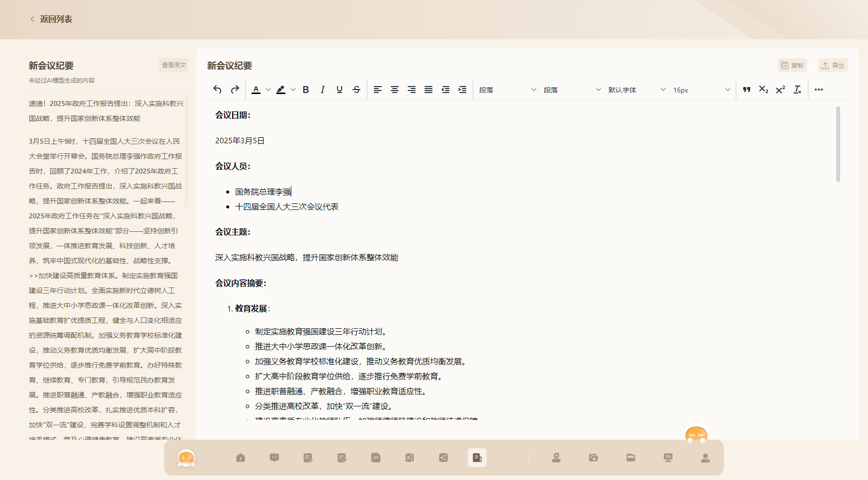Screen dimensions: 868x480
Task: Click the 查看原文 button
Action: coord(174,65)
